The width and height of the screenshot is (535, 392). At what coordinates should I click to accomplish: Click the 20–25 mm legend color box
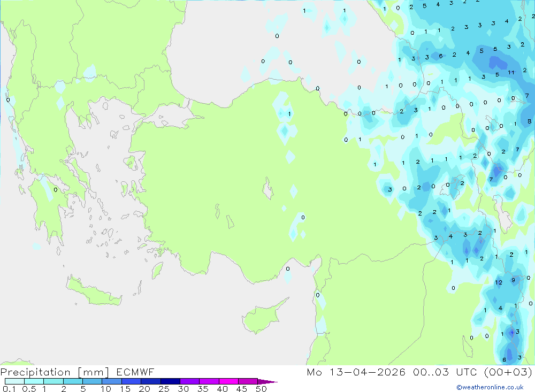[x=151, y=381]
